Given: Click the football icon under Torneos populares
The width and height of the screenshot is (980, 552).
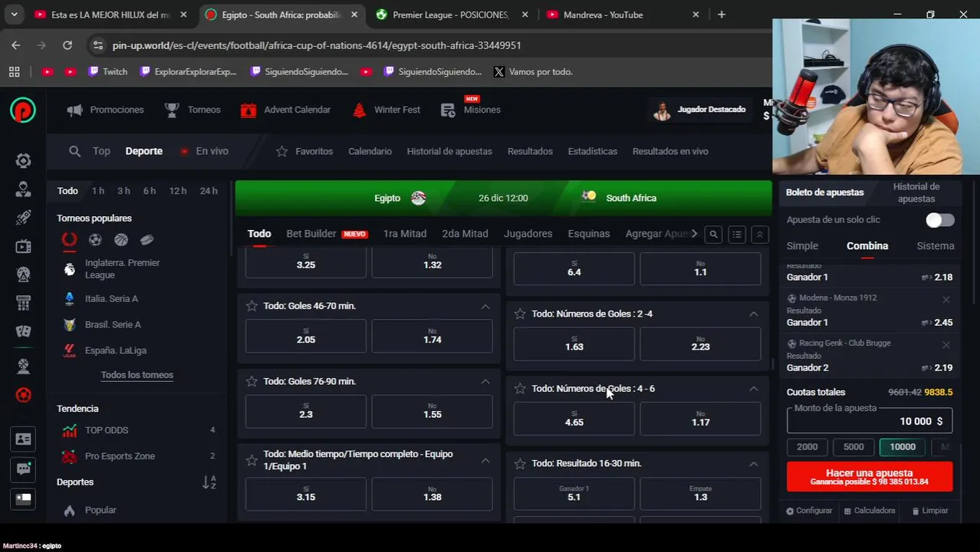Looking at the screenshot, I should click(95, 240).
